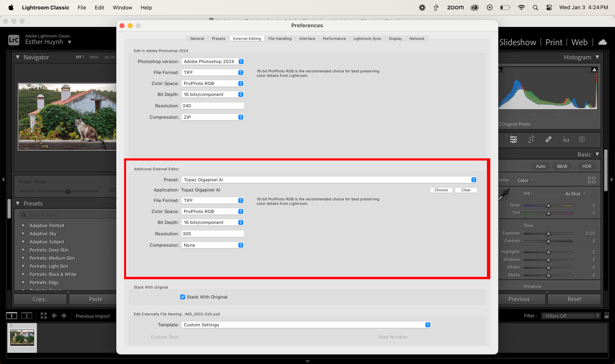This screenshot has height=364, width=615.
Task: Select the Healing brush tool icon
Action: click(548, 139)
